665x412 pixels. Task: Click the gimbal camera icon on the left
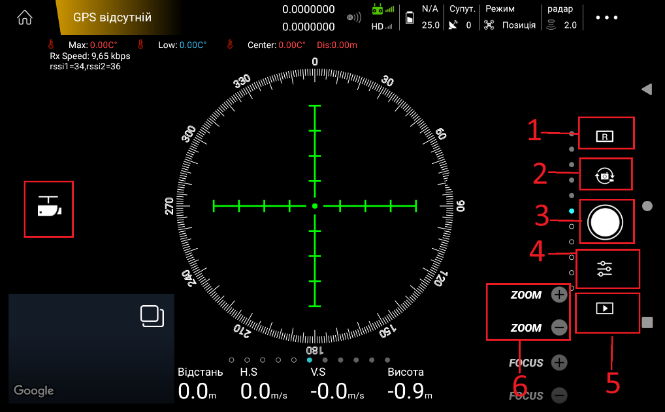click(49, 208)
